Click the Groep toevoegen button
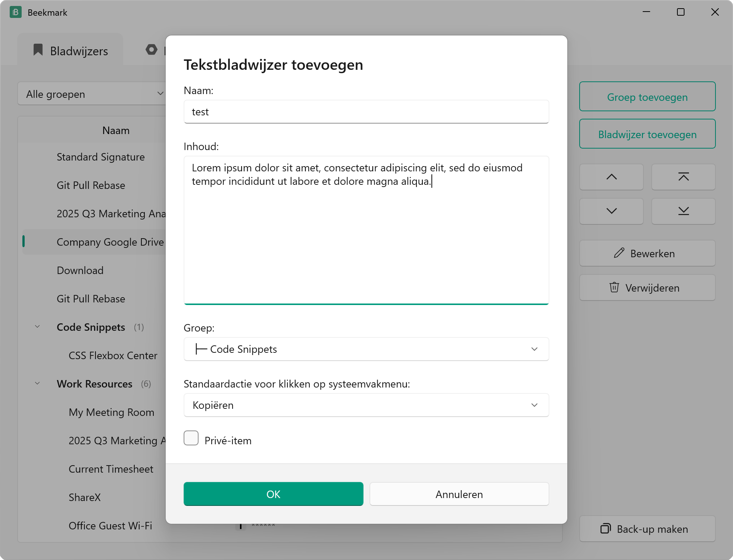 click(647, 97)
